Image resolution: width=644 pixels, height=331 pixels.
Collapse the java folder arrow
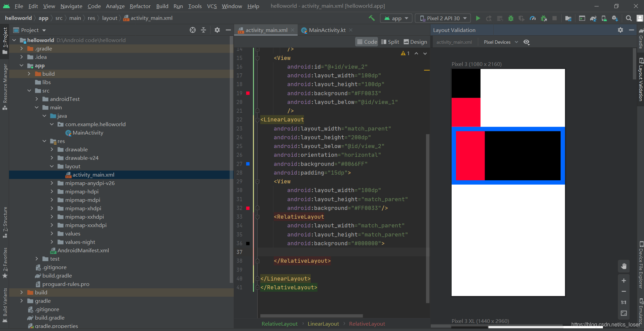44,116
